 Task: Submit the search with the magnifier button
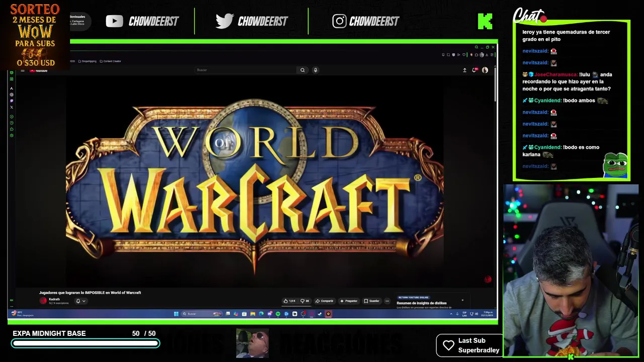click(302, 70)
